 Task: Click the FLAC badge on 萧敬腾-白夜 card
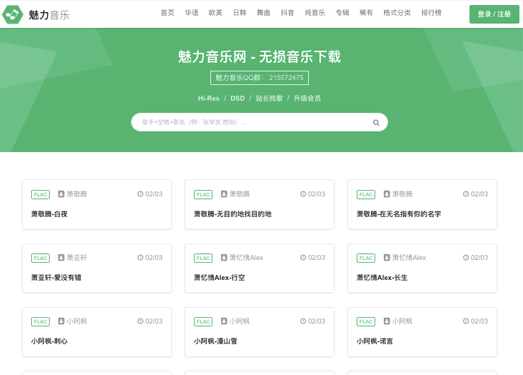tap(40, 195)
